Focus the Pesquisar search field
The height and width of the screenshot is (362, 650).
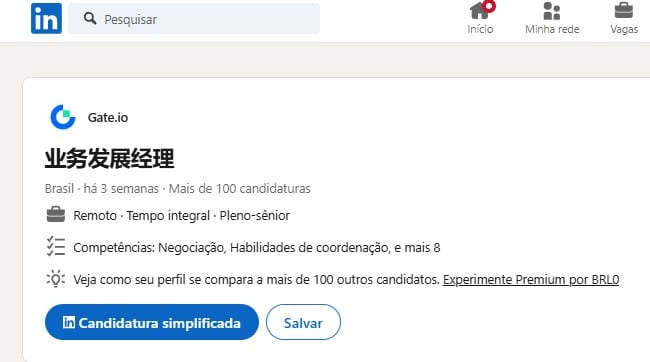point(194,19)
